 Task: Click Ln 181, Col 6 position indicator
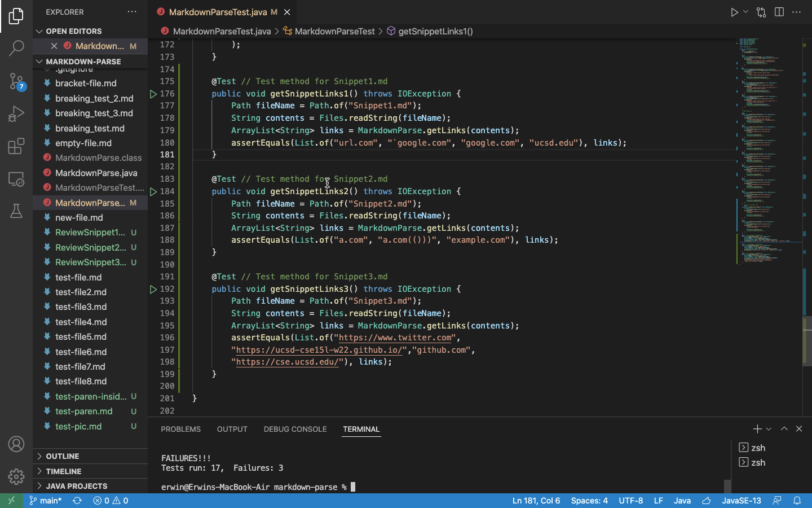tap(536, 501)
